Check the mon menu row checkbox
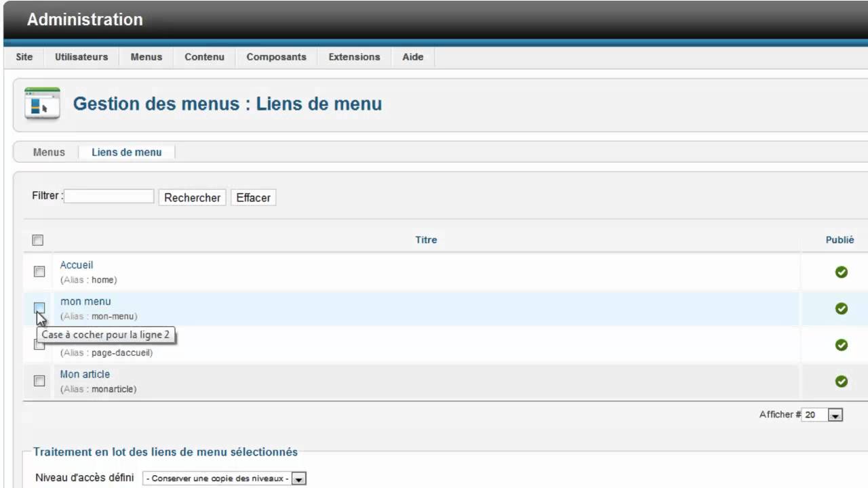Viewport: 868px width, 488px height. [x=39, y=308]
